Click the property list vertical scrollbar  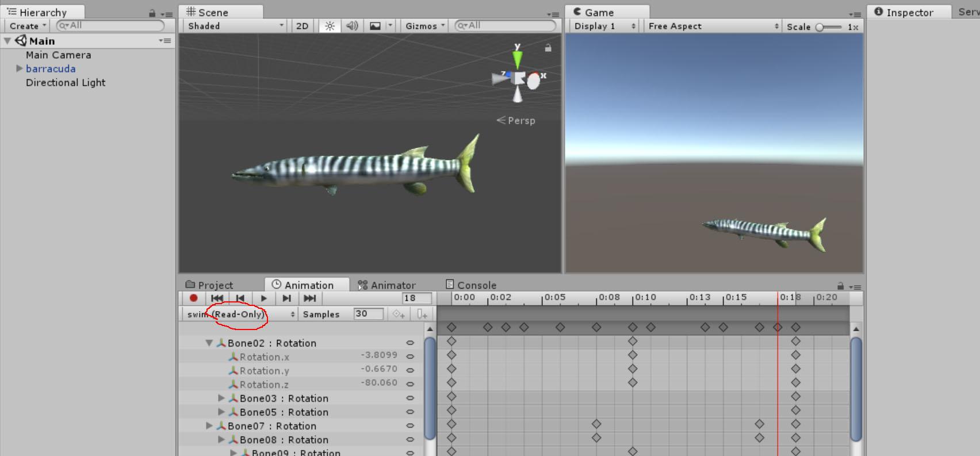pyautogui.click(x=430, y=389)
